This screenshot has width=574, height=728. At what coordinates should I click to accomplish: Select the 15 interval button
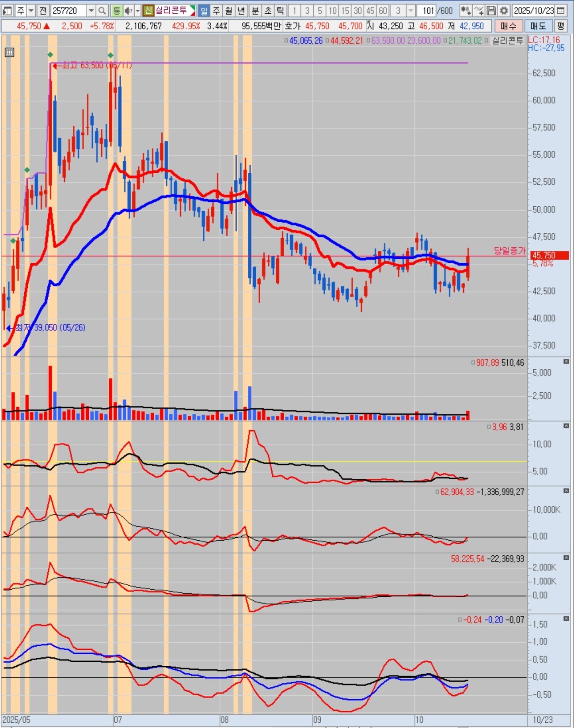[x=346, y=10]
